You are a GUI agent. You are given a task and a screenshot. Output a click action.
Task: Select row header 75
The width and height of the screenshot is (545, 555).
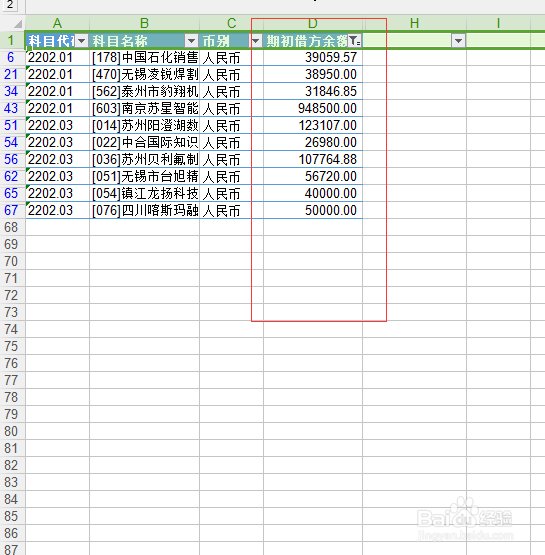13,346
